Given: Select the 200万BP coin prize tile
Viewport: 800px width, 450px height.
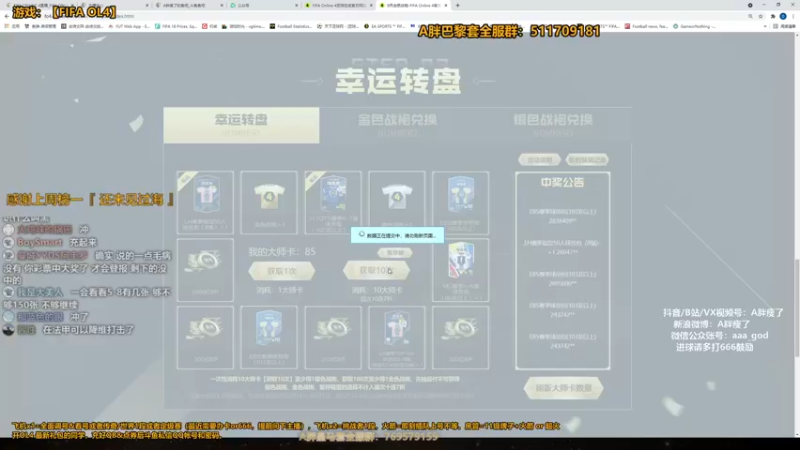Looking at the screenshot, I should point(333,338).
